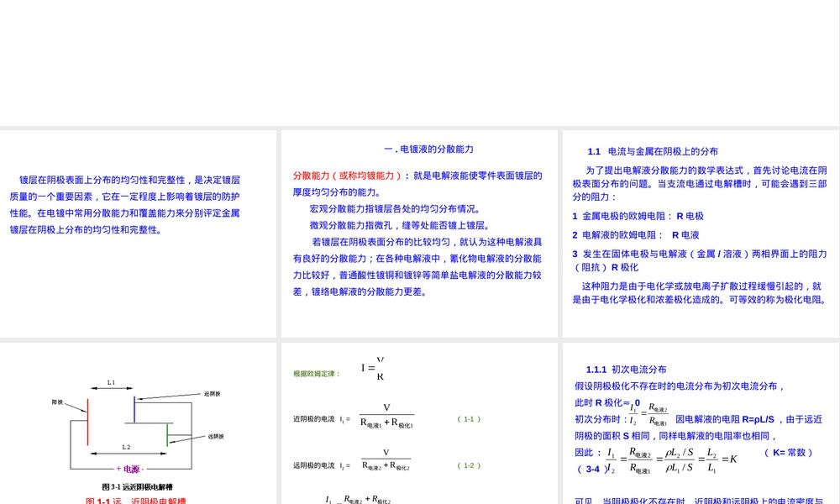Open the slide thumbnail titled 一.电镀液的分散能力

tap(419, 234)
